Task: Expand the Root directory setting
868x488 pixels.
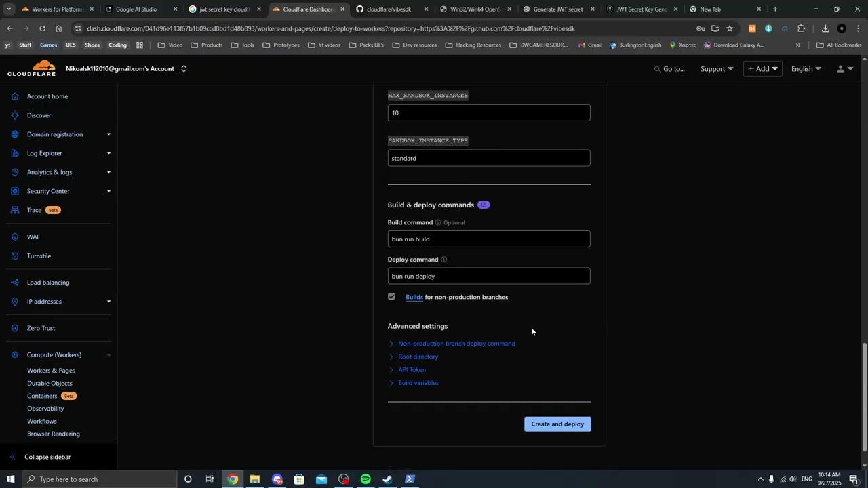Action: [418, 357]
